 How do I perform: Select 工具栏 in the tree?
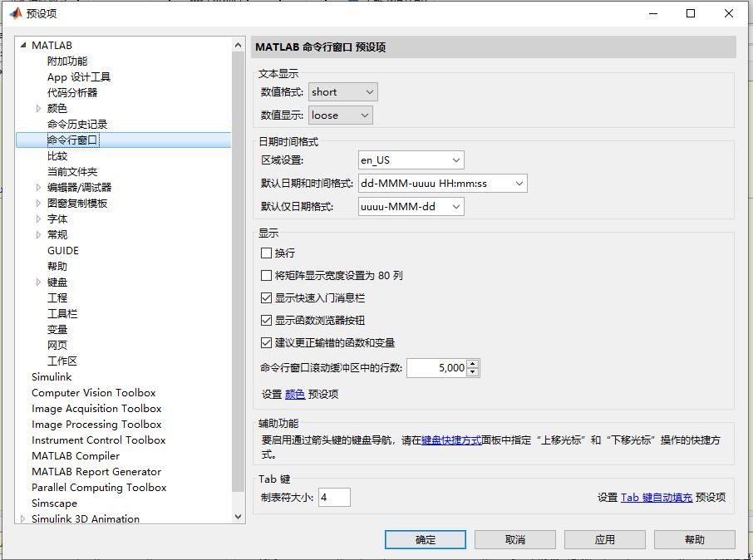point(62,313)
